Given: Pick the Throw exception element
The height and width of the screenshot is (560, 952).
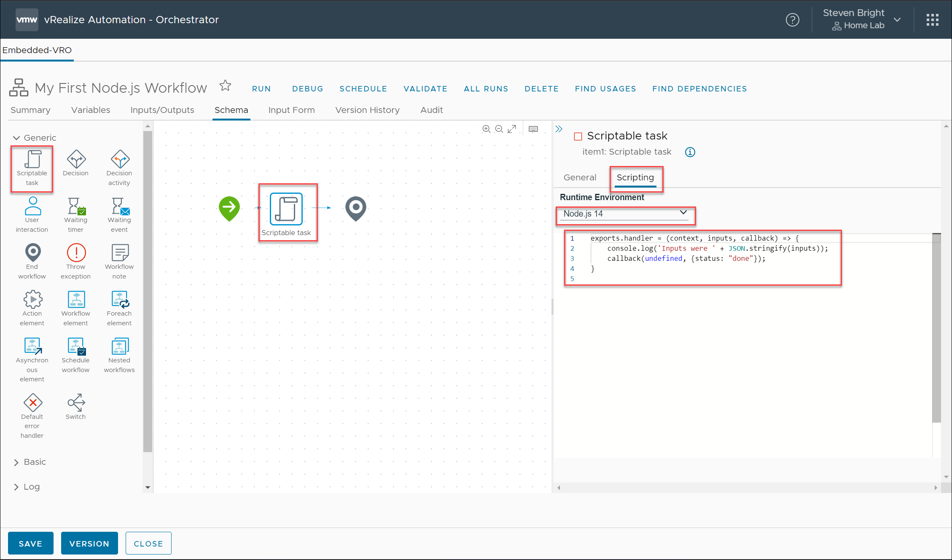Looking at the screenshot, I should pos(76,253).
